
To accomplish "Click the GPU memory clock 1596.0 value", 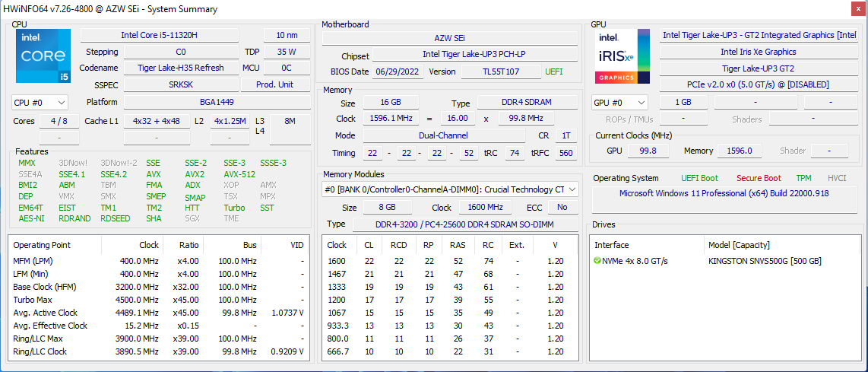I will [739, 151].
